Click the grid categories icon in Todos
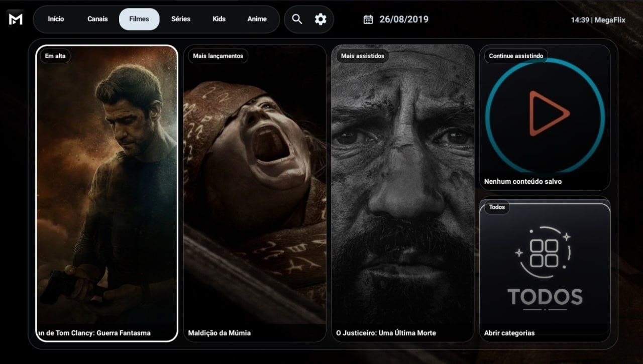The width and height of the screenshot is (643, 364). pos(545,253)
